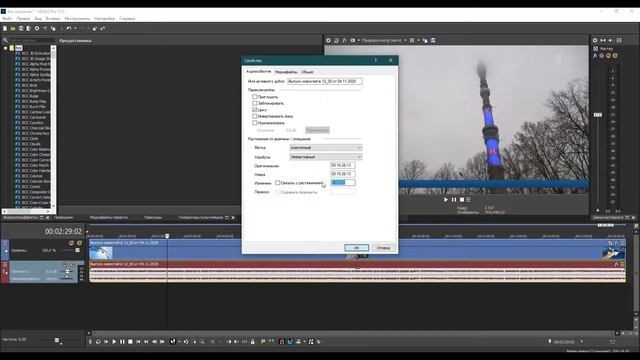Pause playback on the timeline transport
Viewport: 640px width, 360px height.
(x=122, y=342)
